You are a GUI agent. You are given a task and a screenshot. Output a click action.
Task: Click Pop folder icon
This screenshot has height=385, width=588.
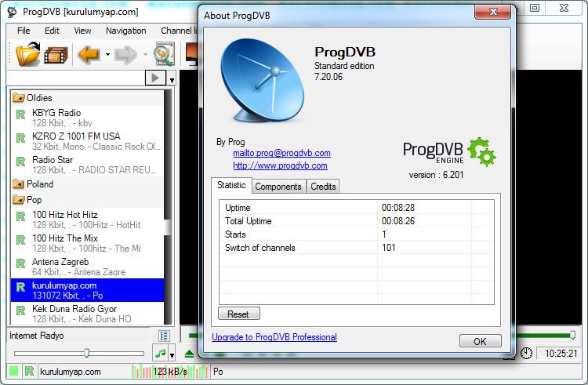(18, 200)
